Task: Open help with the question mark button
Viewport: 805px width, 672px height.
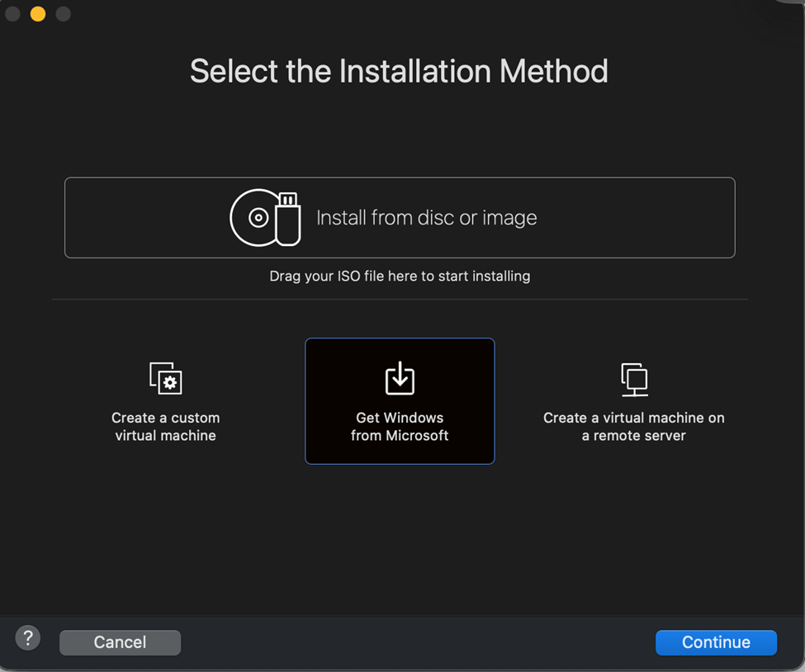Action: click(x=28, y=637)
